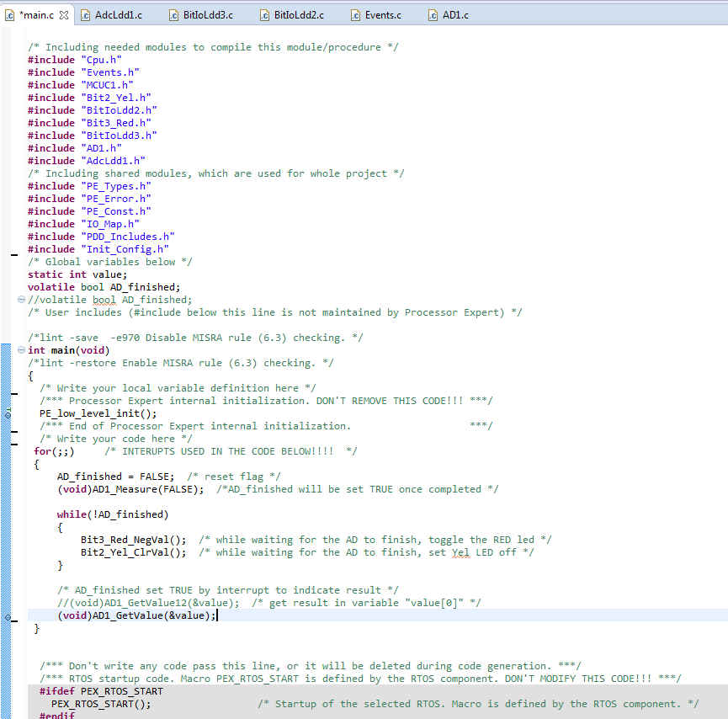Viewport: 728px width, 719px height.
Task: Click the #include "BitIoLdd2.h" line
Action: tap(93, 110)
